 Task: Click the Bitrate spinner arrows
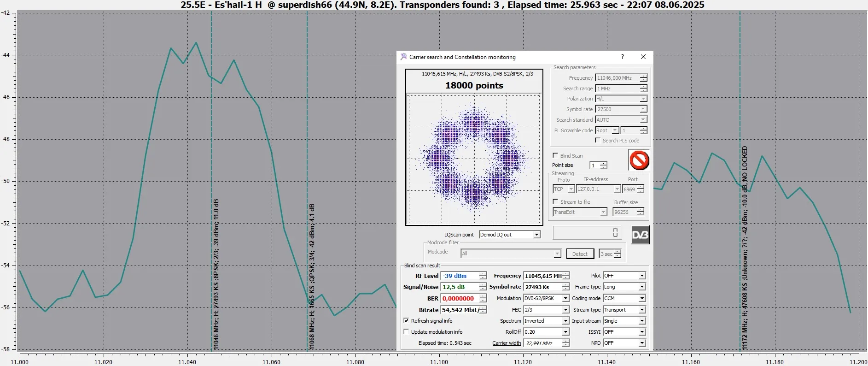pos(483,310)
